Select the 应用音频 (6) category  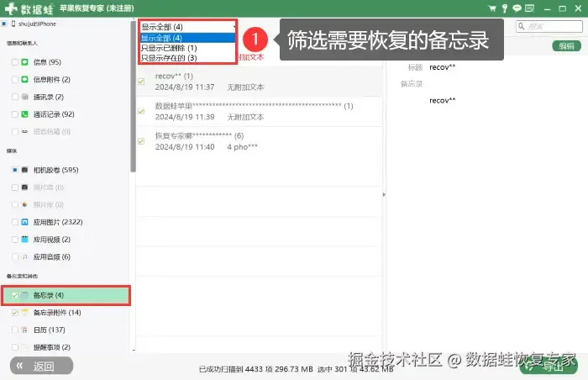click(x=52, y=257)
